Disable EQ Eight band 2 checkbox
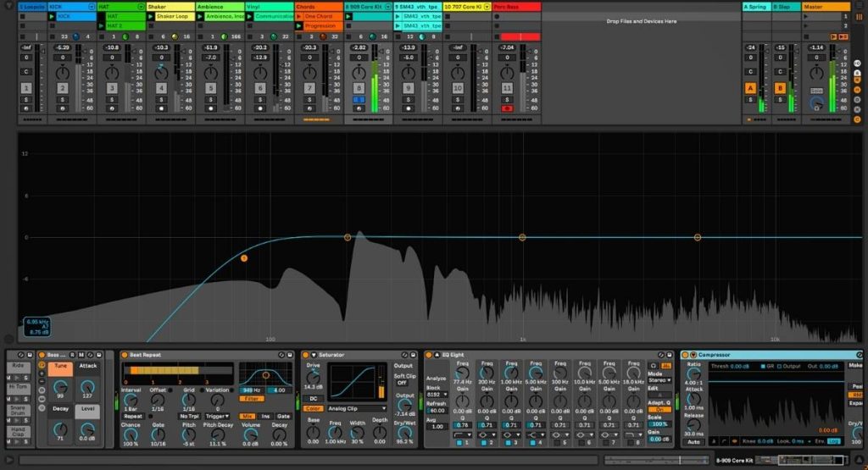Image resolution: width=868 pixels, height=470 pixels. pos(483,443)
